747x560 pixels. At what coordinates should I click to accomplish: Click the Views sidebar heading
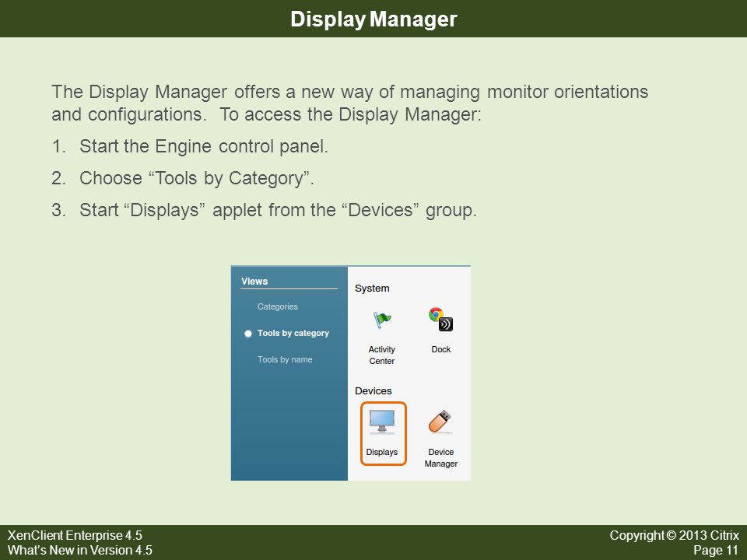(x=254, y=282)
